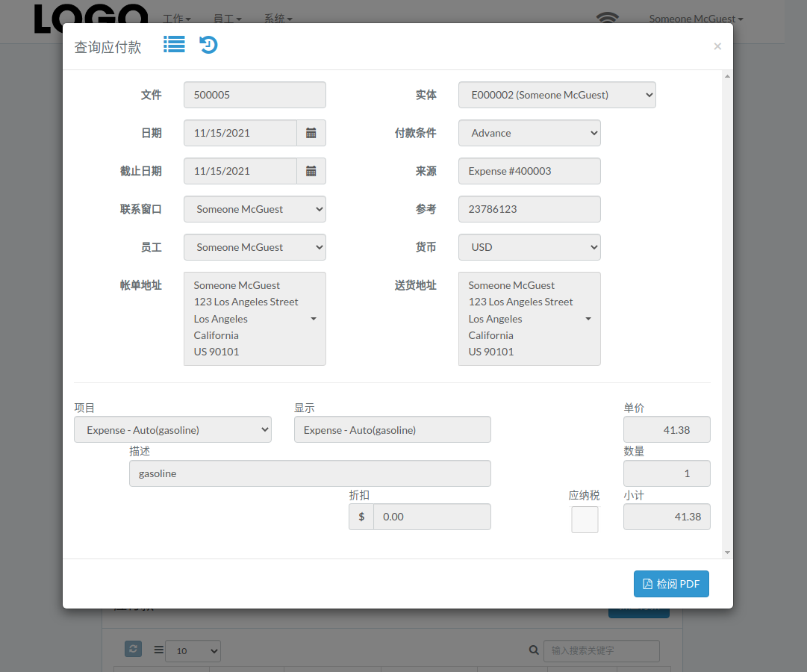Open the 系统 menu in navbar
Image resolution: width=807 pixels, height=672 pixels.
pos(278,19)
